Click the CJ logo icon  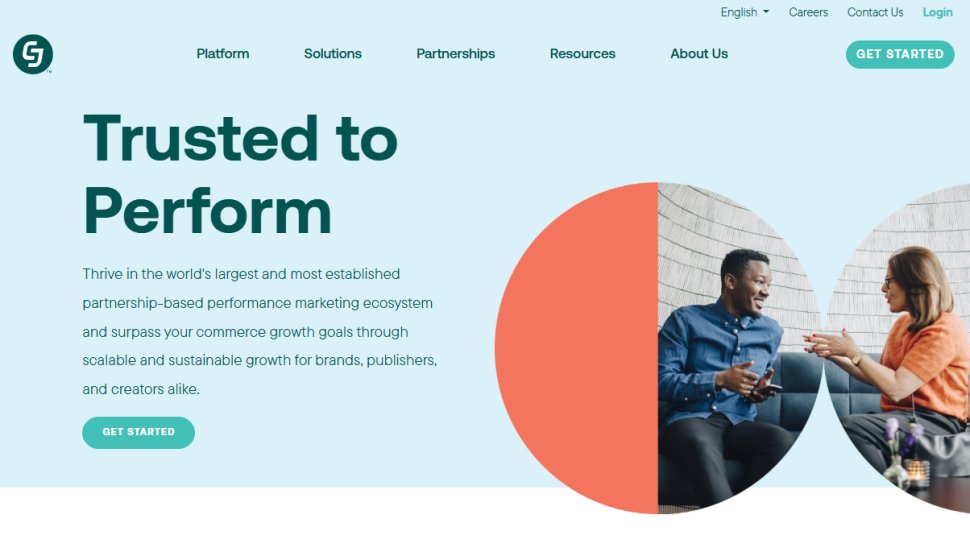click(33, 54)
